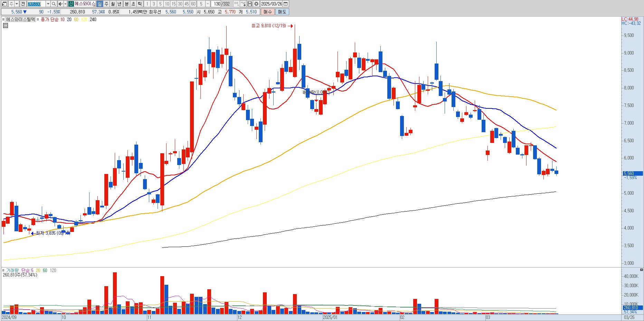Click the 전 button beside the code field

[x=23, y=4]
